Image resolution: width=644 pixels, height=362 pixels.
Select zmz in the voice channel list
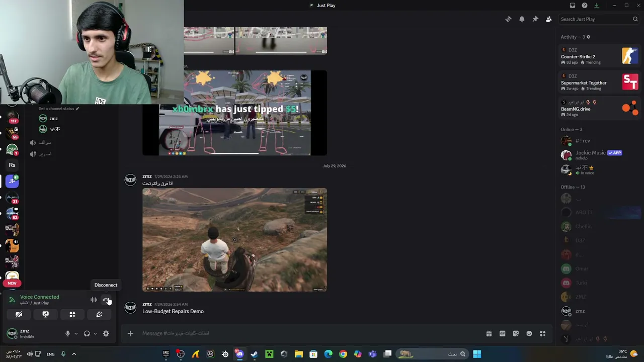53,119
